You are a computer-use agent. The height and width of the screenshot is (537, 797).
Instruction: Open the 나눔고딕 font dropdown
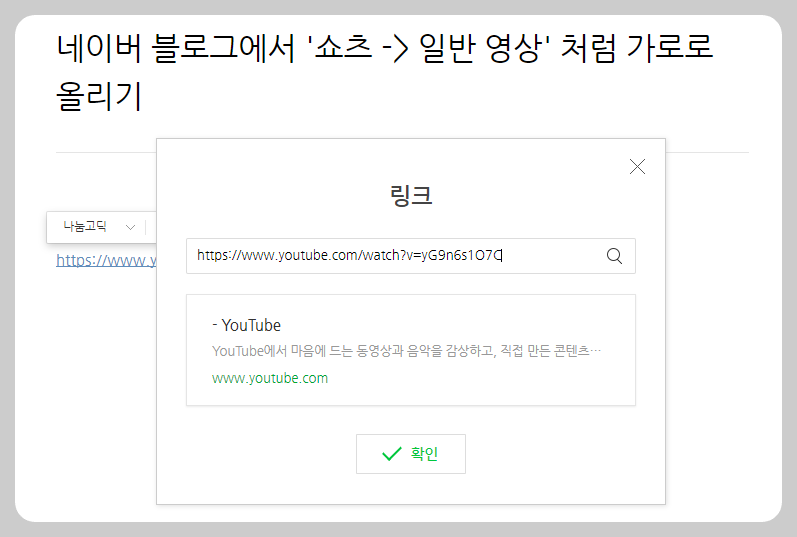99,227
